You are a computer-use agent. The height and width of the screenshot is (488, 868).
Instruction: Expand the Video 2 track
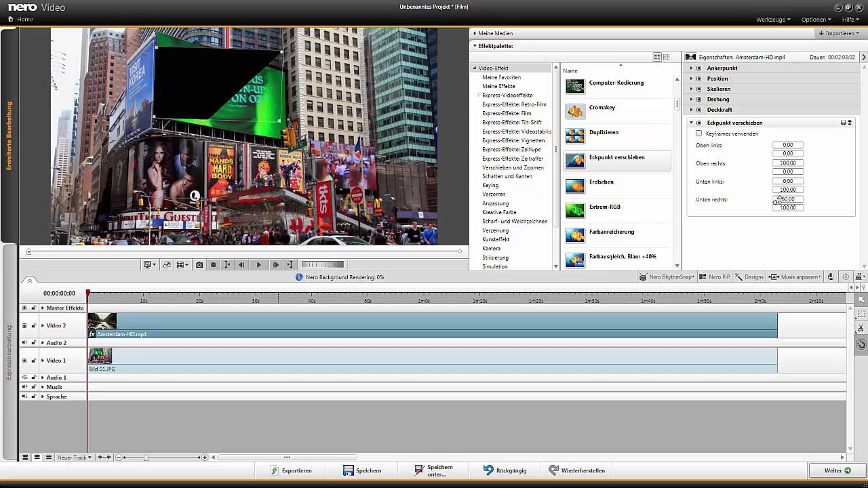pyautogui.click(x=42, y=325)
